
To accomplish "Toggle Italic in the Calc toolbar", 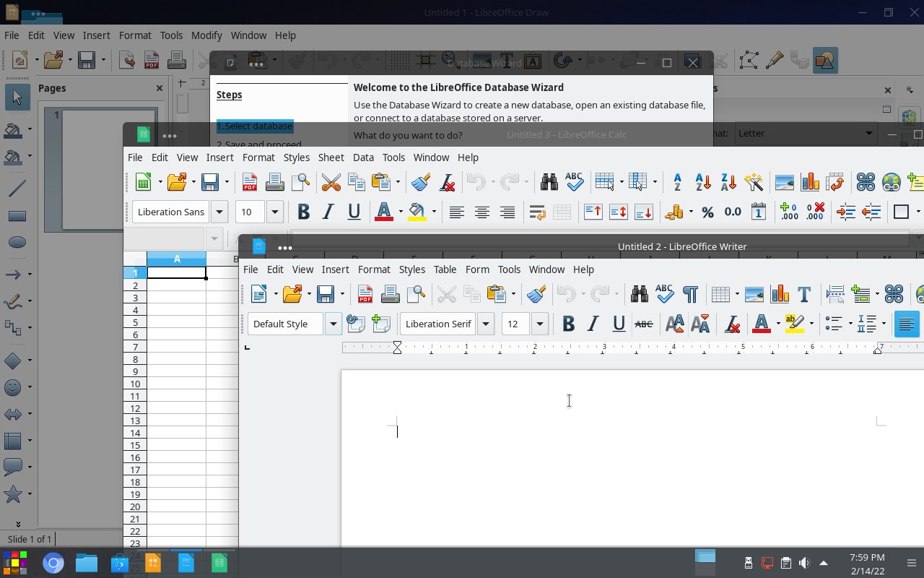I will 328,212.
